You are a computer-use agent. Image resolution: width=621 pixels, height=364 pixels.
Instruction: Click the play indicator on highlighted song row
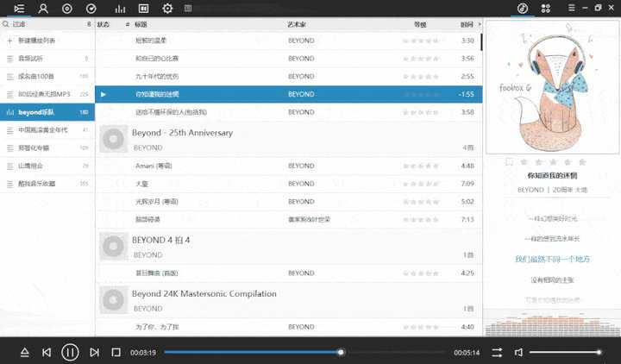(x=103, y=94)
